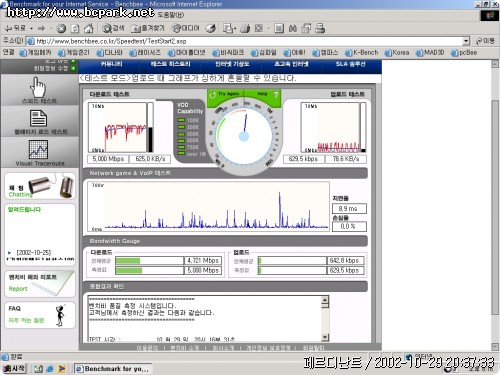Viewport: 500px width, 375px height.
Task: Open the Mail toolbar icon
Action: [228, 29]
